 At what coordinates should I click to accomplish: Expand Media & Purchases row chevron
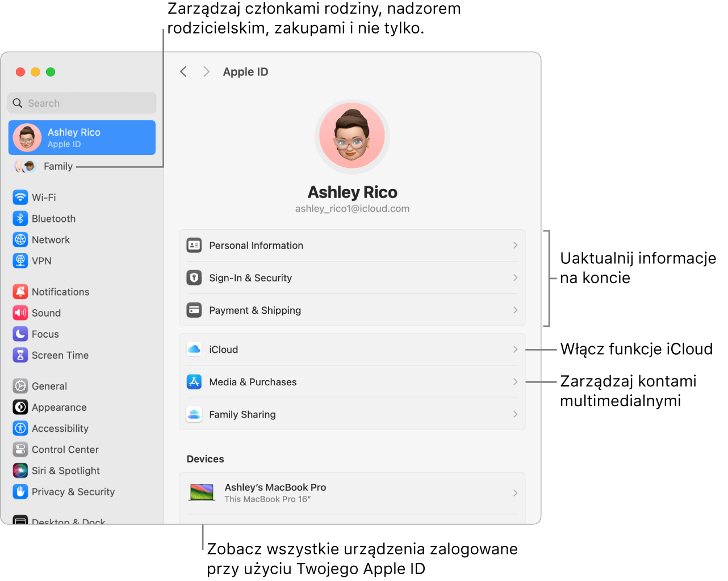pos(515,382)
